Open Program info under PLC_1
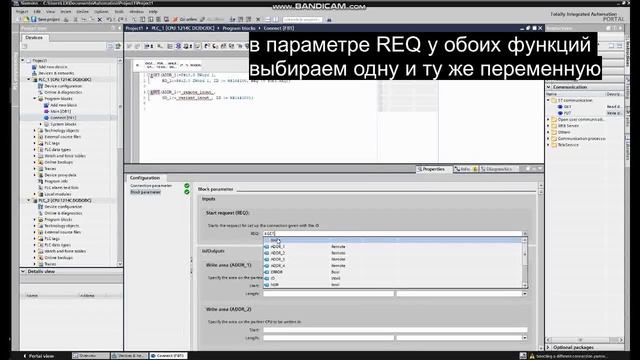Screen dimensions: 640x360 [x=53, y=181]
